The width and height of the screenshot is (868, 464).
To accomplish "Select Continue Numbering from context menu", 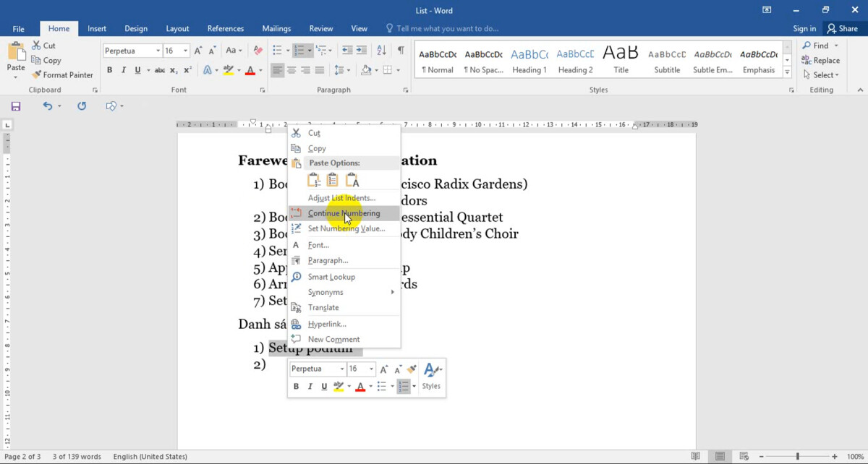I will 344,213.
